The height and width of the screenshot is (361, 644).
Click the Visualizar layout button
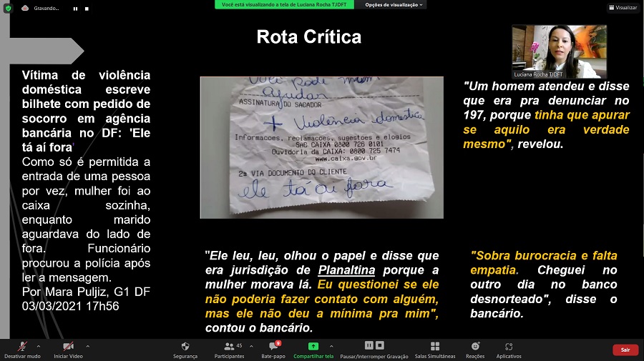click(623, 8)
